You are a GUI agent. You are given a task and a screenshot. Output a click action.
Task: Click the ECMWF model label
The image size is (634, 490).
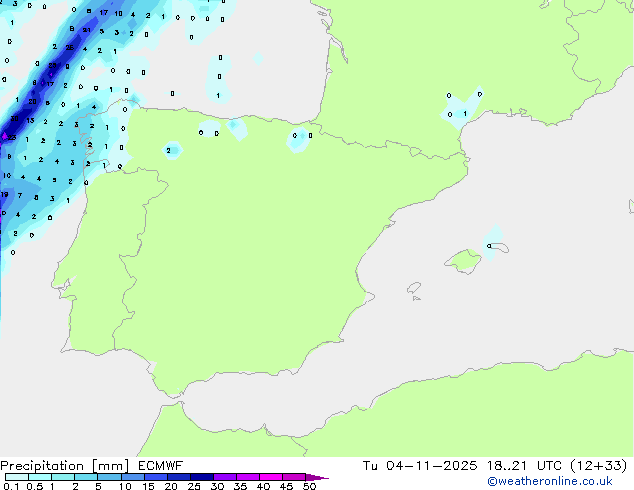tap(161, 466)
